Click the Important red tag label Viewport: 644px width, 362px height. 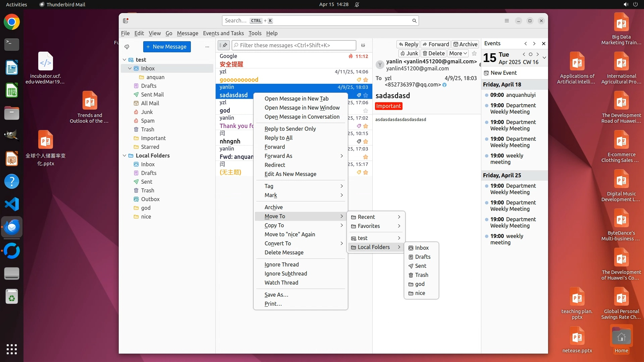(x=388, y=106)
